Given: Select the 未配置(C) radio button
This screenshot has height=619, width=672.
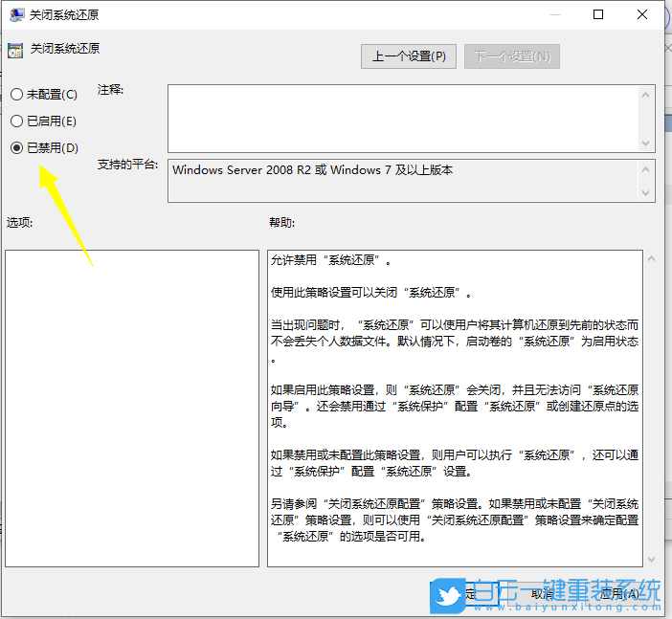Looking at the screenshot, I should coord(16,95).
